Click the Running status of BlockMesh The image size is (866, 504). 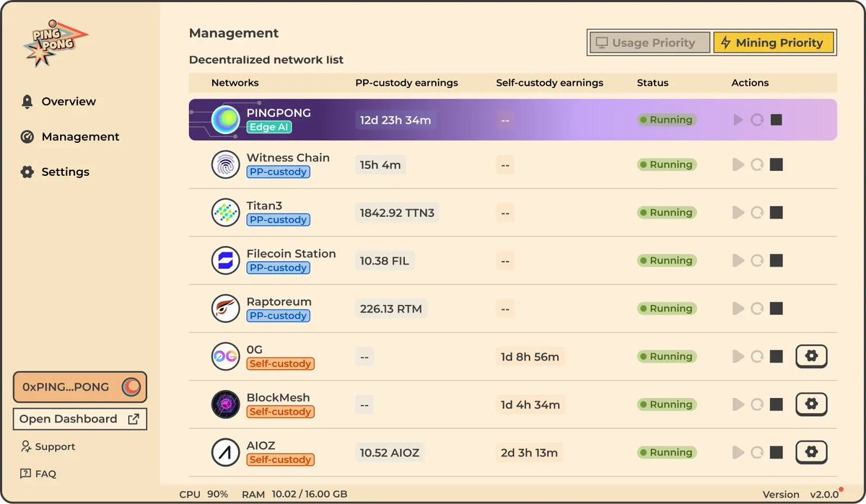(667, 404)
